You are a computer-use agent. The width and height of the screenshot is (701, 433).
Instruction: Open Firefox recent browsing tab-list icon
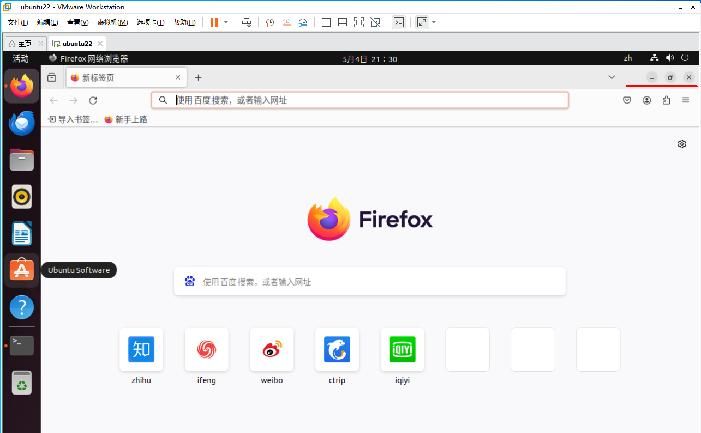pyautogui.click(x=51, y=77)
